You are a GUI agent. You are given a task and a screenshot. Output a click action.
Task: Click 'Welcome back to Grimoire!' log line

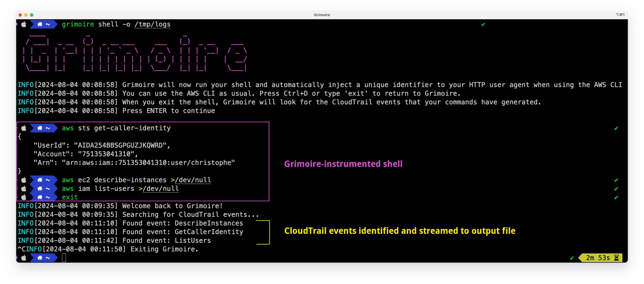[120, 206]
